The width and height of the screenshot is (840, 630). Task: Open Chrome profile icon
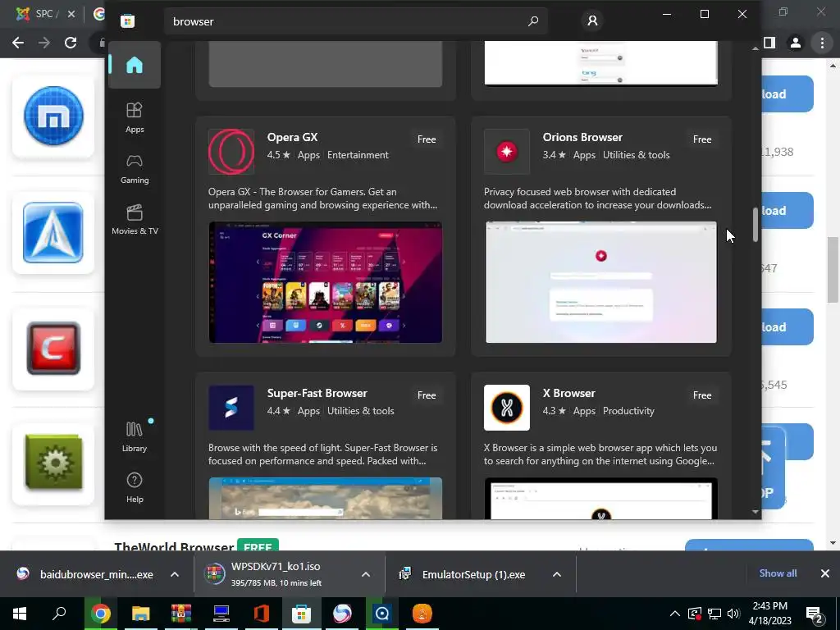(796, 43)
